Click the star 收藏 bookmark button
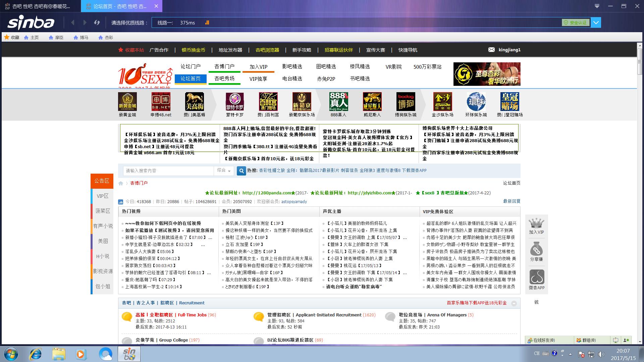Screen dimensions: 644x362 [12, 37]
